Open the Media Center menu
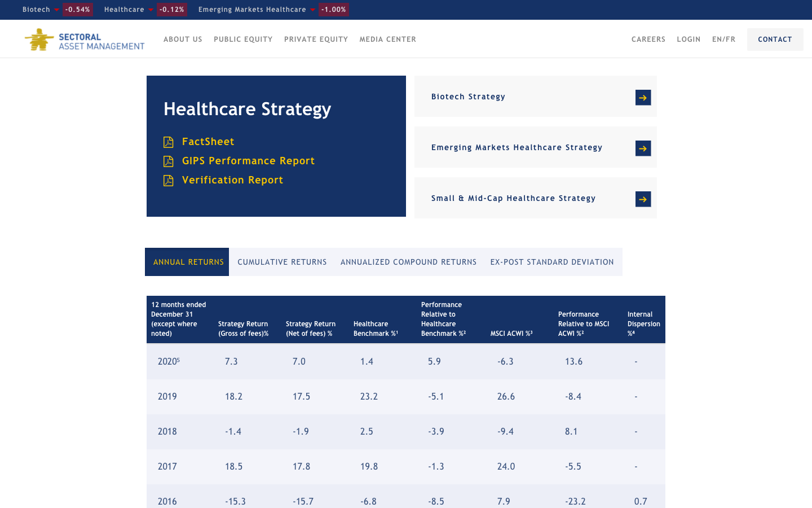Viewport: 812px width, 508px height. click(x=388, y=40)
